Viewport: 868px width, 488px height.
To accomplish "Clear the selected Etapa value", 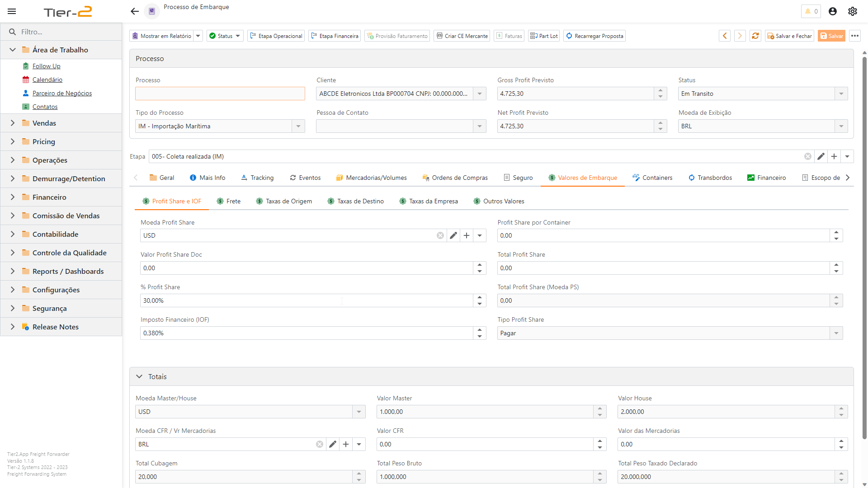I will point(808,156).
